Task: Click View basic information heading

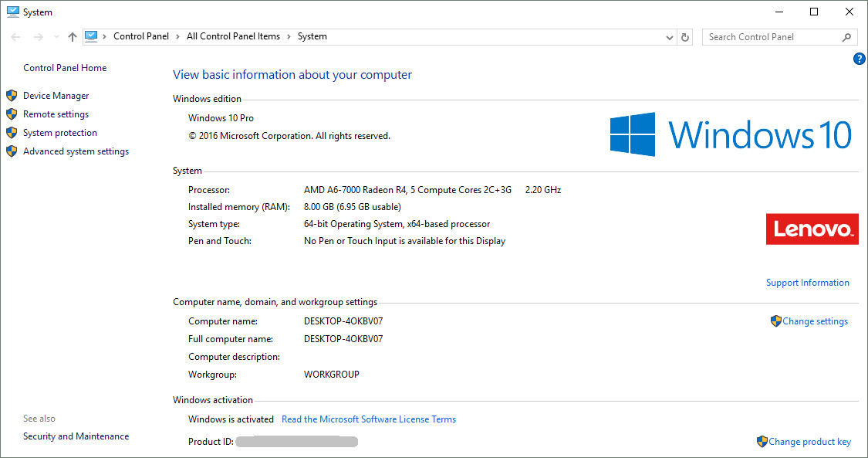Action: pyautogui.click(x=292, y=75)
